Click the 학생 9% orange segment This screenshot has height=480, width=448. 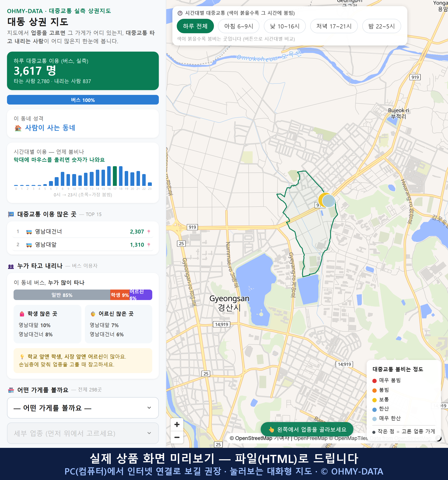point(120,295)
